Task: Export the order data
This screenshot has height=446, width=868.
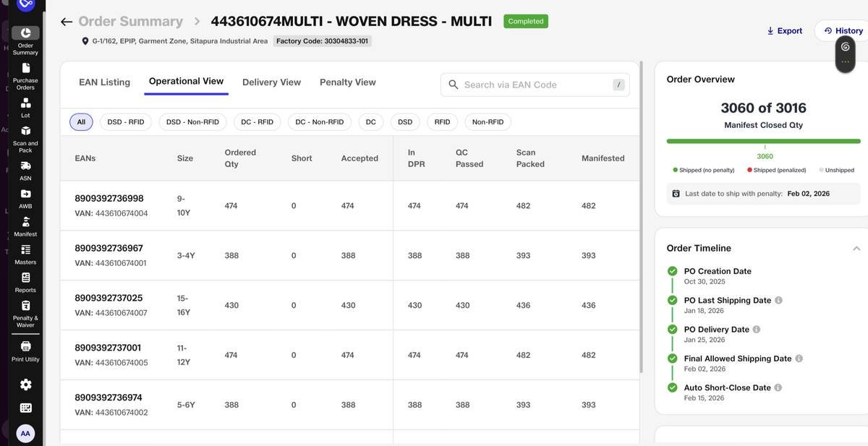Action: click(785, 30)
